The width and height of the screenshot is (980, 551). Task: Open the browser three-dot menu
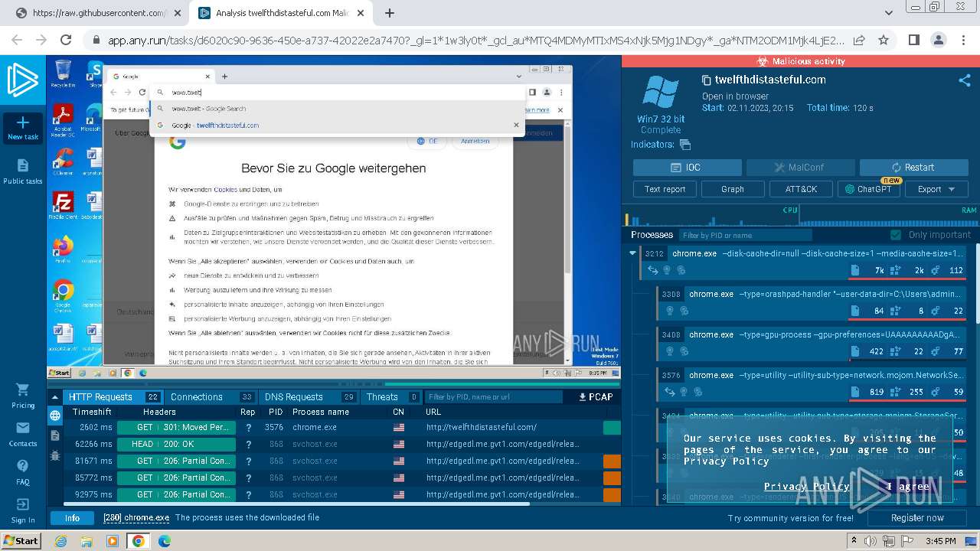(x=964, y=40)
